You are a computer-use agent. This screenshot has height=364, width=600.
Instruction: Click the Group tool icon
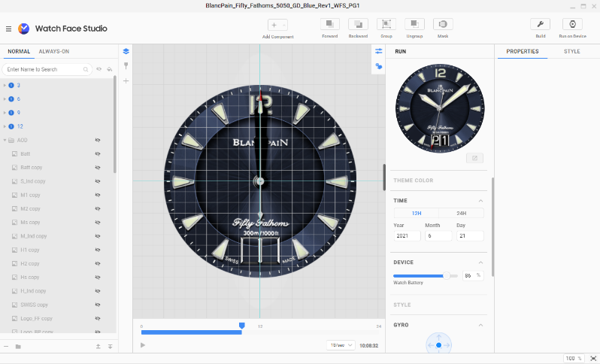386,24
